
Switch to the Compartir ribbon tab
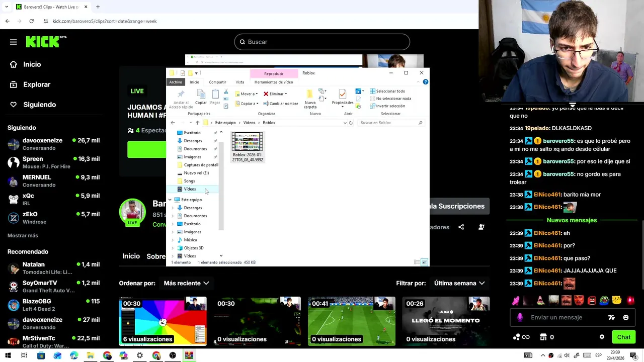(217, 82)
